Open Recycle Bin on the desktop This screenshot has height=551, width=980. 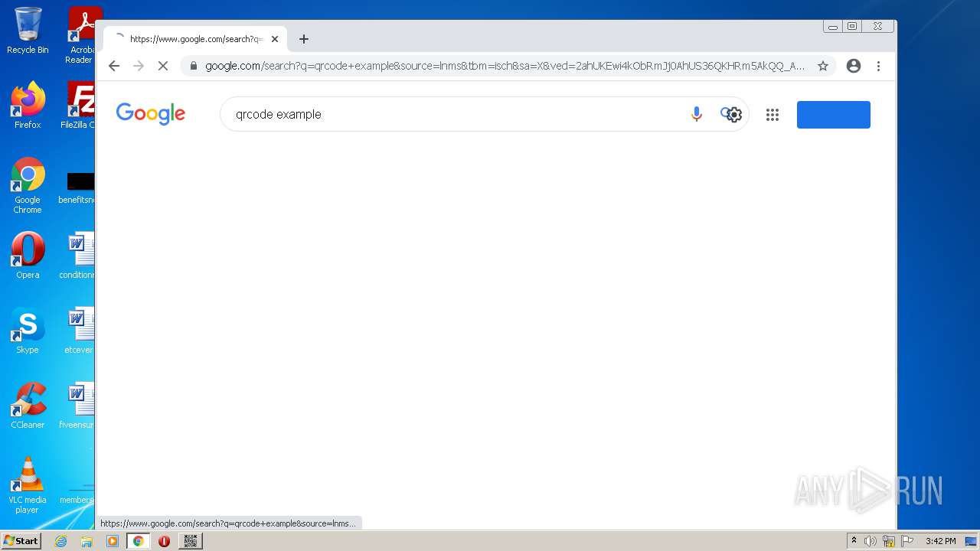coord(28,31)
